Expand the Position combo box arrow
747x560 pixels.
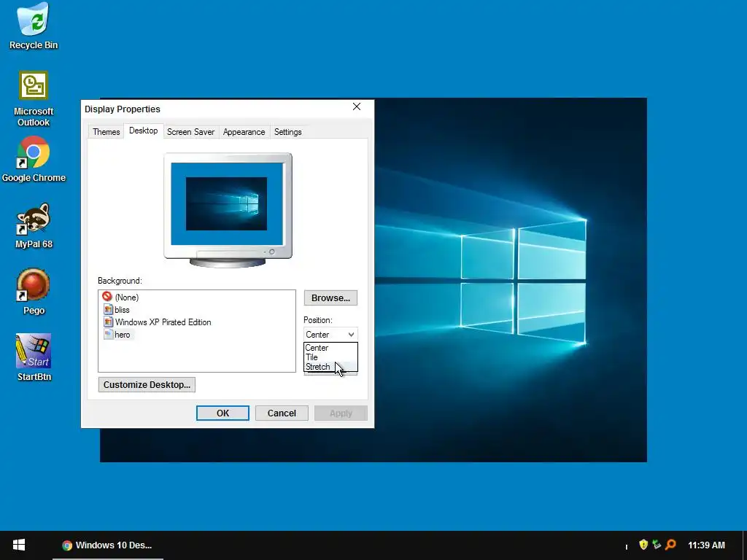pyautogui.click(x=351, y=334)
